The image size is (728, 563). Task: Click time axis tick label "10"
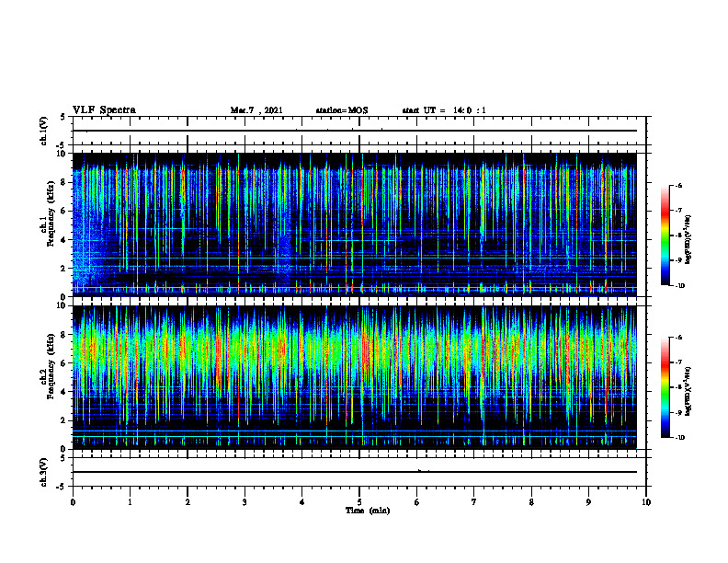pyautogui.click(x=646, y=502)
